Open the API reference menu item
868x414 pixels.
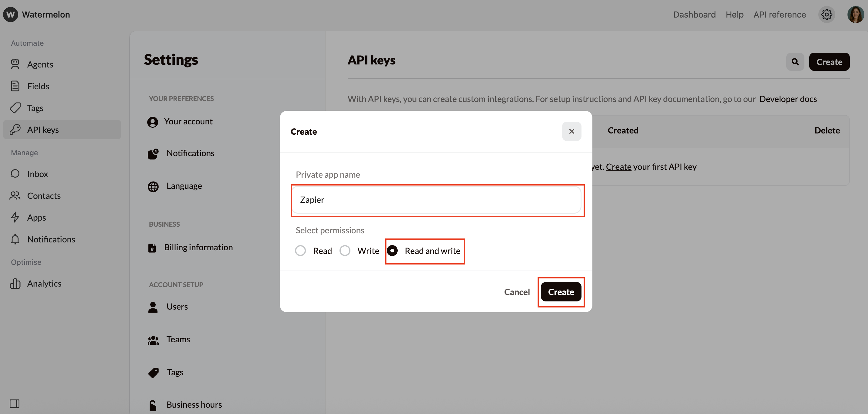pyautogui.click(x=780, y=15)
